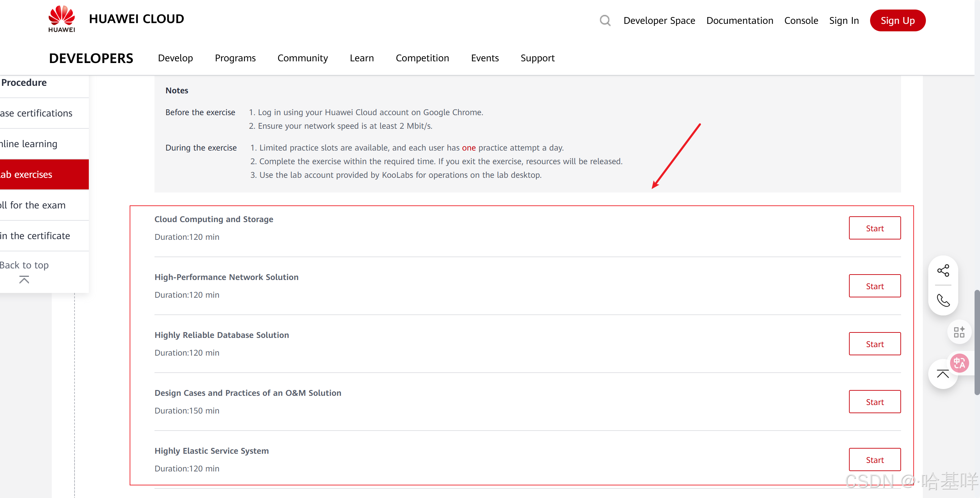Open the Develop menu
Viewport: 980px width, 498px height.
[175, 58]
